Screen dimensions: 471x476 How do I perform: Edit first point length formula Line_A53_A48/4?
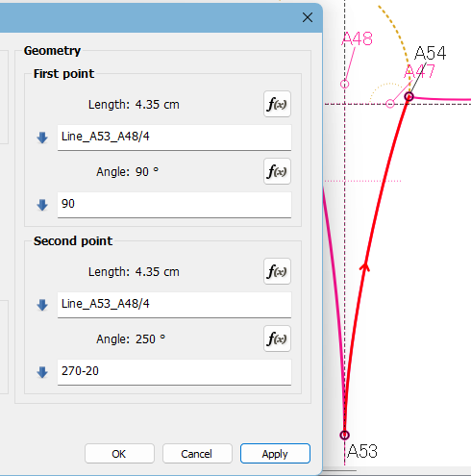pyautogui.click(x=174, y=138)
